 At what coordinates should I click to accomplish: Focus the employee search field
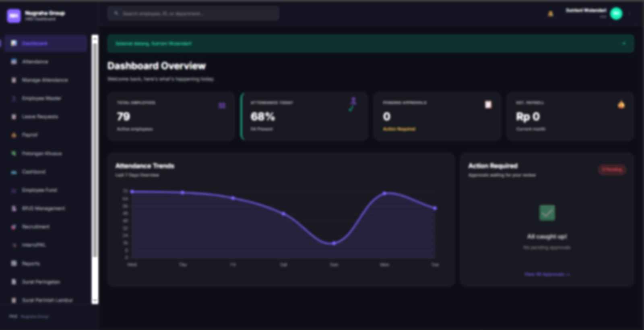[193, 13]
